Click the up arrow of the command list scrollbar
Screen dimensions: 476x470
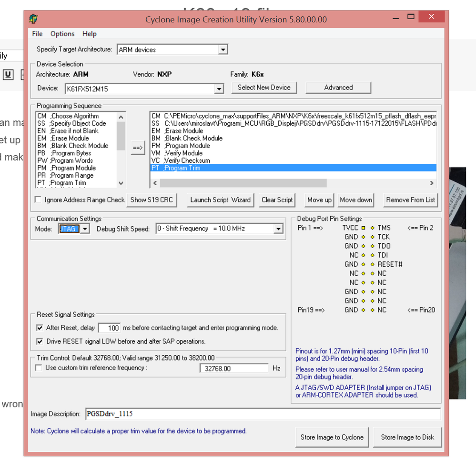coord(121,117)
